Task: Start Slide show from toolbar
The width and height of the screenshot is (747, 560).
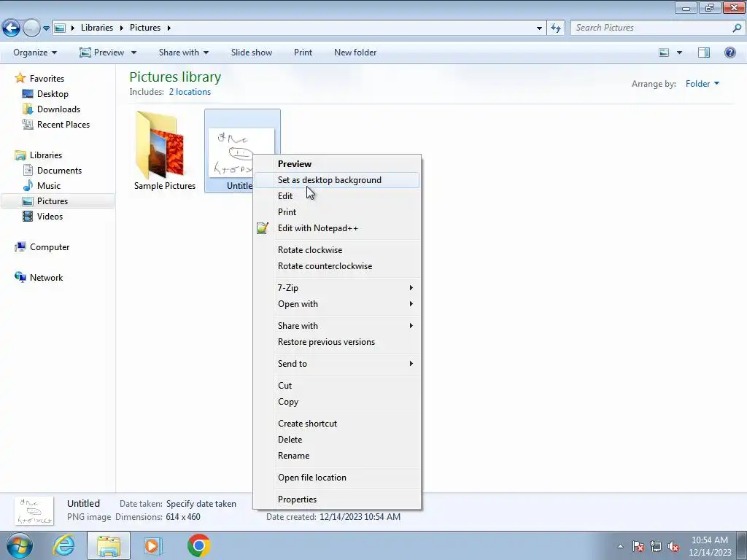Action: [252, 52]
